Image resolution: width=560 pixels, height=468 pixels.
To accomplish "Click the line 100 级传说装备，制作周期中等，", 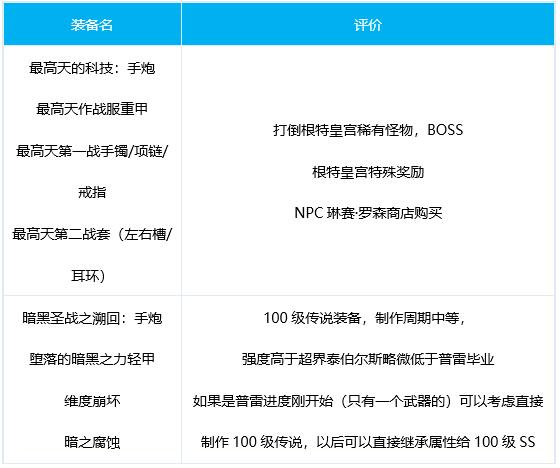I will [x=365, y=318].
